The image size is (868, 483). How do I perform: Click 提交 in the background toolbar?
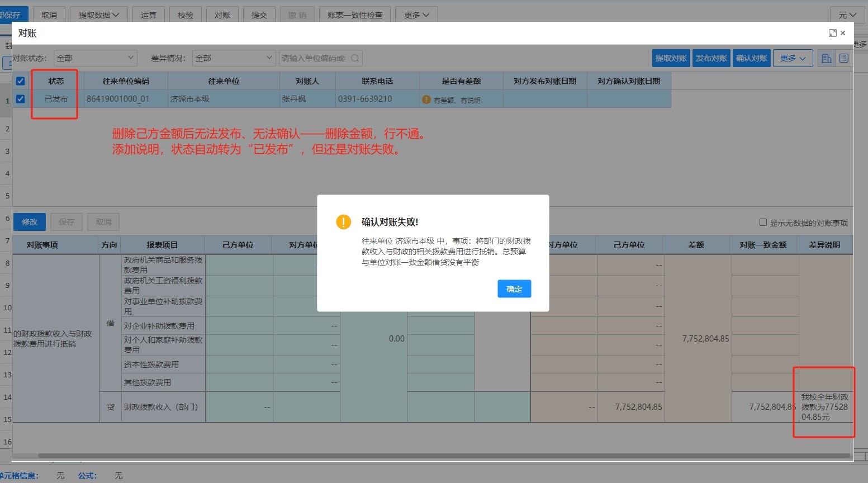click(x=259, y=15)
